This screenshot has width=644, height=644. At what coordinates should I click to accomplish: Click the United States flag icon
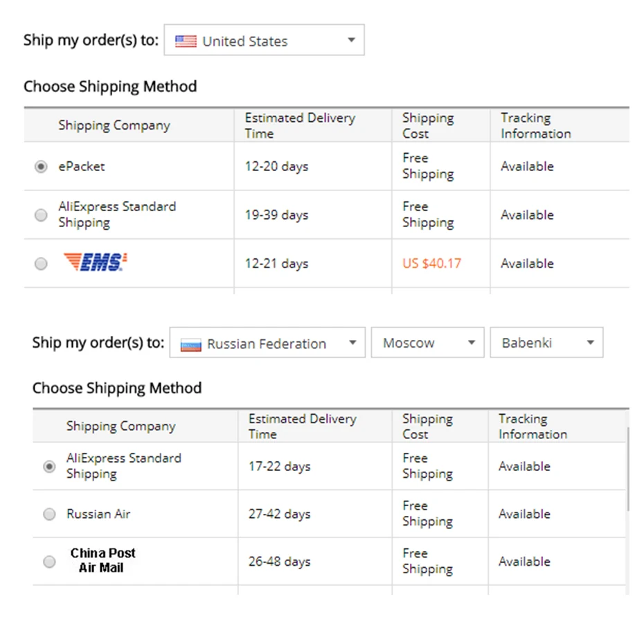pyautogui.click(x=186, y=42)
